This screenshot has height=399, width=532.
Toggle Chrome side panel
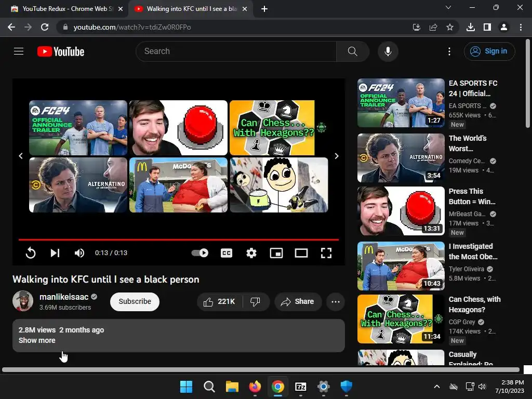point(487,27)
